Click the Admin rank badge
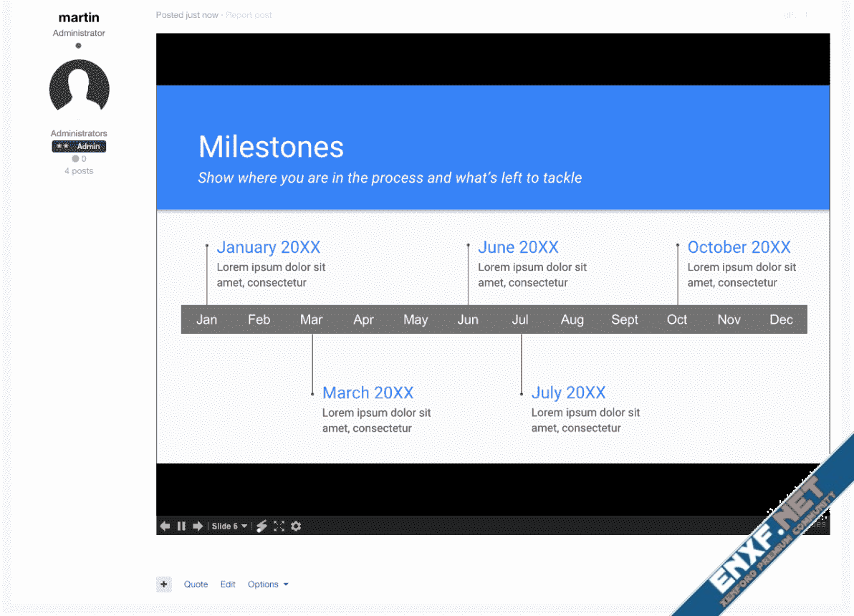Screen dimensions: 854x616 (79, 146)
